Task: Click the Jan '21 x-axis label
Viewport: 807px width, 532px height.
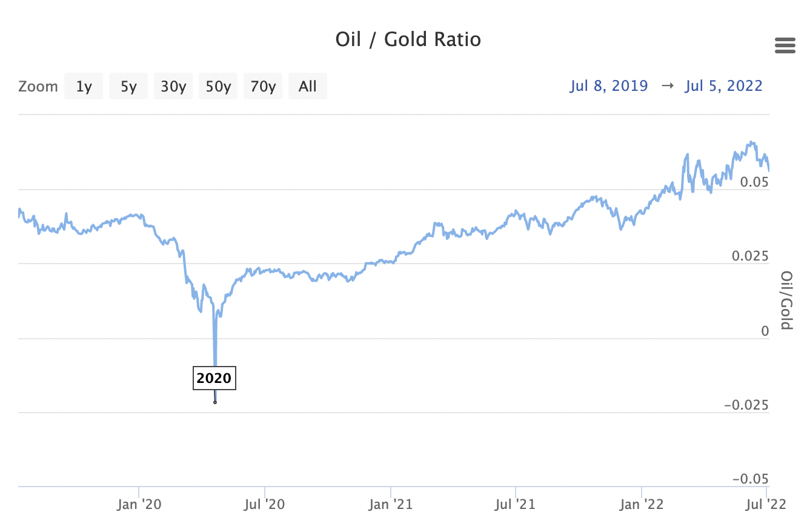Action: pos(391,504)
